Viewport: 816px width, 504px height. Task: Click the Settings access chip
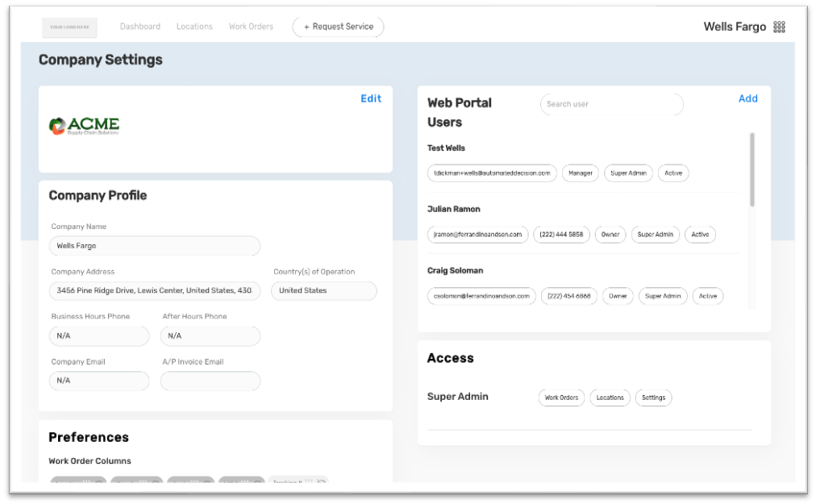tap(654, 398)
